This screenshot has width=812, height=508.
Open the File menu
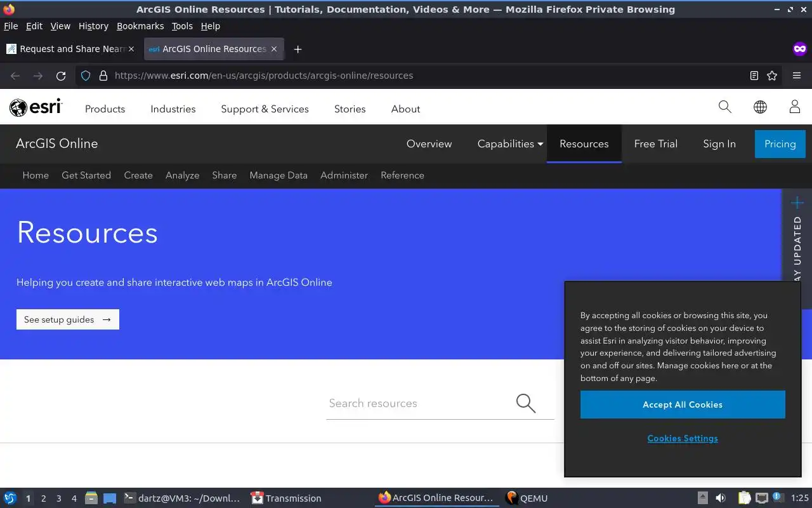[11, 26]
